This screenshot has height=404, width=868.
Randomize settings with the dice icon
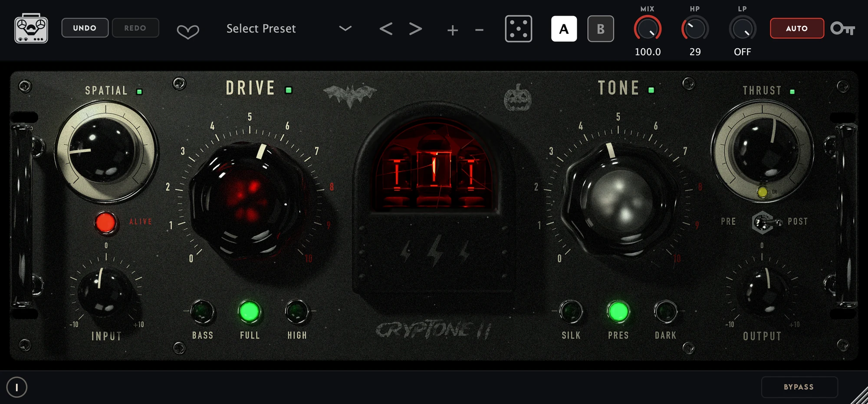point(519,29)
